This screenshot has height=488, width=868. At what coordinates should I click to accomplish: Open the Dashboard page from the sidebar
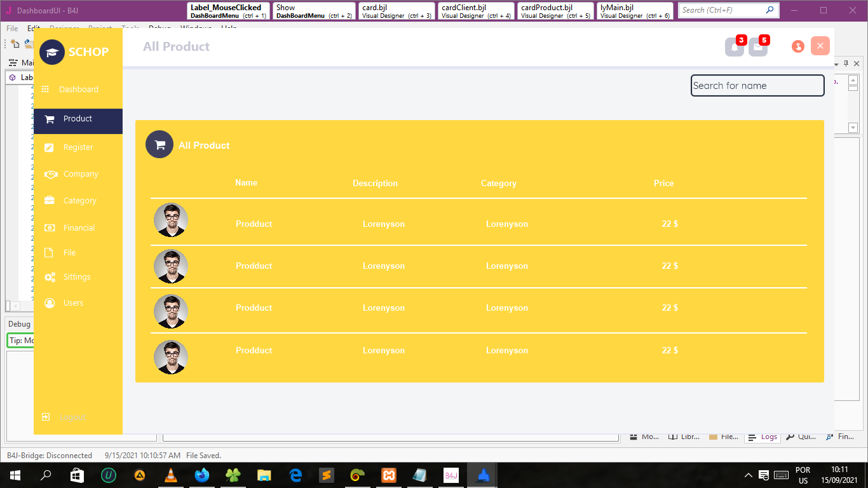70,90
